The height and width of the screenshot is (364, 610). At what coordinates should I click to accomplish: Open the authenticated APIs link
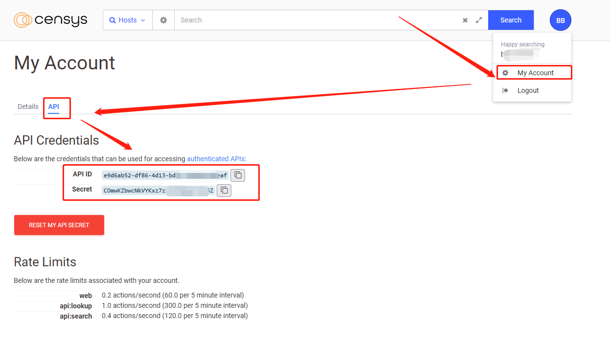pos(215,159)
